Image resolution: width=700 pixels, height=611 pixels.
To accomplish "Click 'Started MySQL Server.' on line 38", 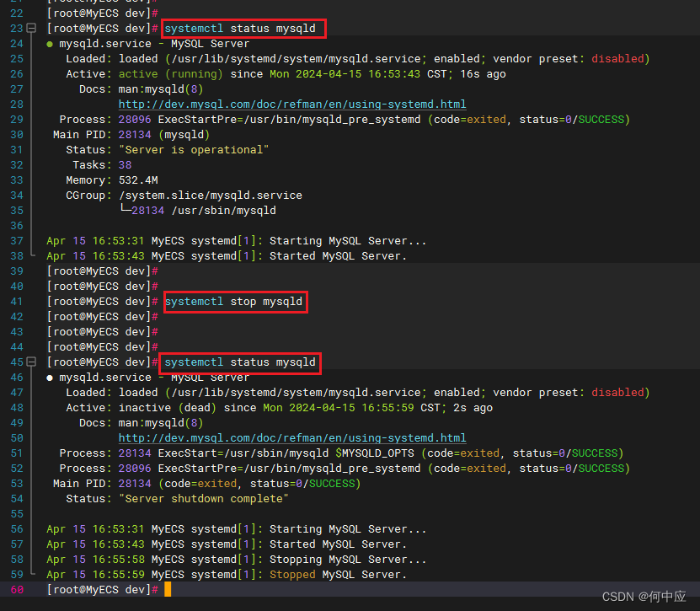I will click(338, 256).
